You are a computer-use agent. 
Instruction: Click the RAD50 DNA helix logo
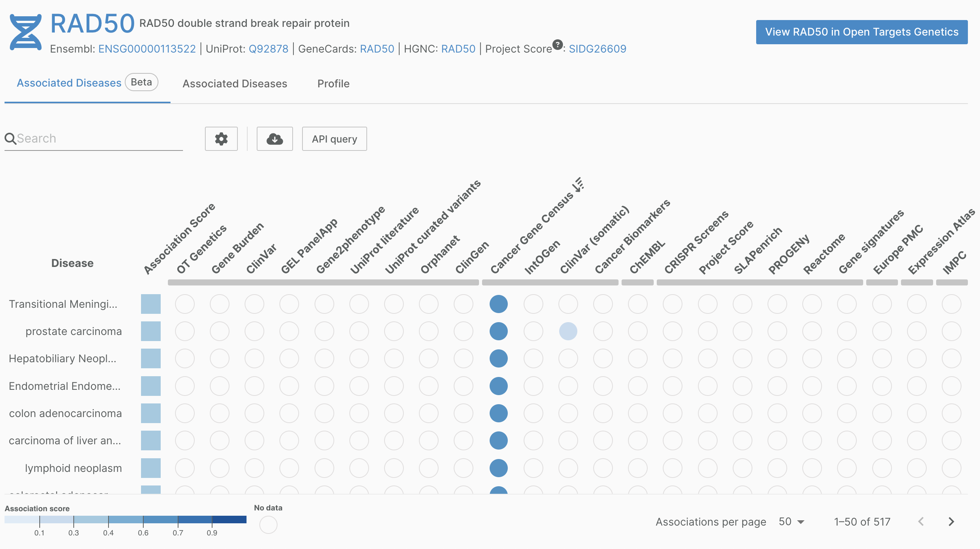click(25, 31)
